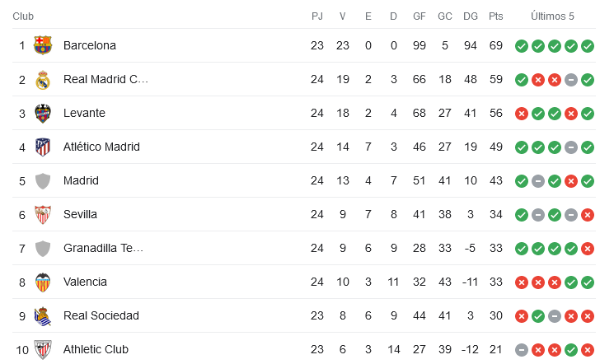Click the Levante club crest
Viewport: 614px width, 364px height.
coord(43,114)
